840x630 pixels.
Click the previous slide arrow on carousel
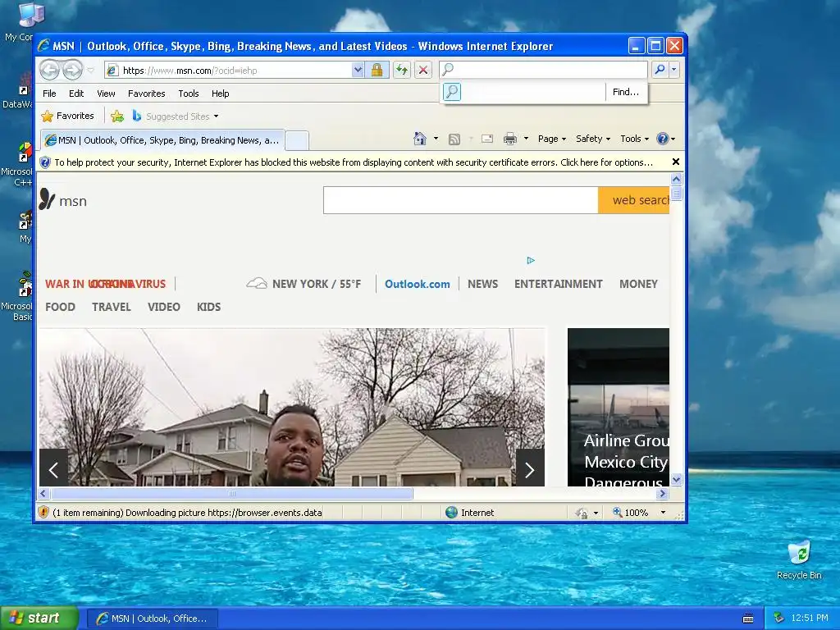(53, 468)
